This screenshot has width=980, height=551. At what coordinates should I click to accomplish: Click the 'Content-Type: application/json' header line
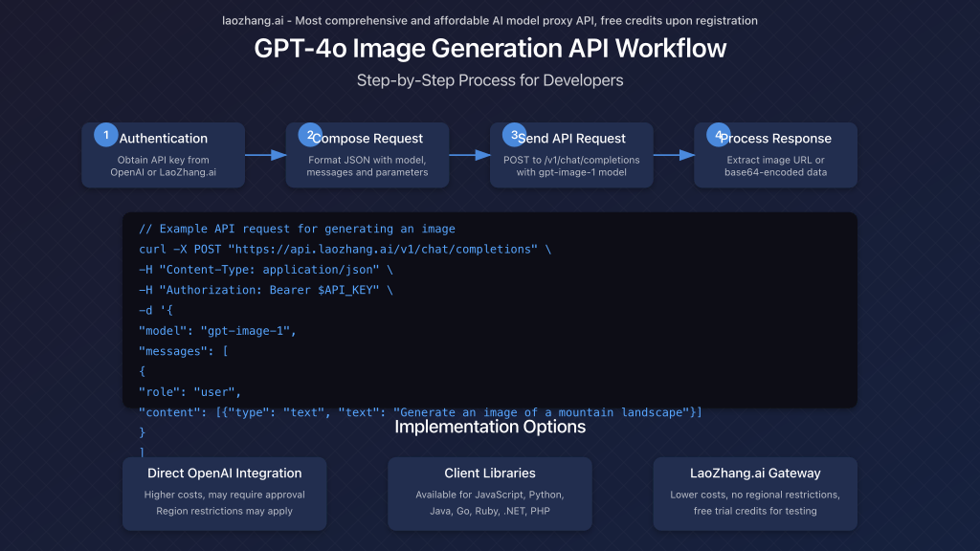(x=266, y=270)
